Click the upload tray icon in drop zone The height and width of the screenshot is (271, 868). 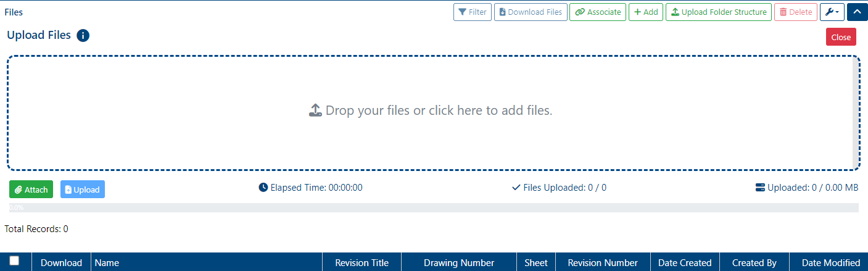click(x=315, y=110)
